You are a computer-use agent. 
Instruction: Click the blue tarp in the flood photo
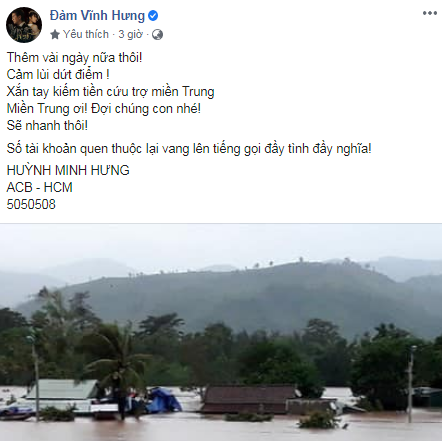point(165,400)
